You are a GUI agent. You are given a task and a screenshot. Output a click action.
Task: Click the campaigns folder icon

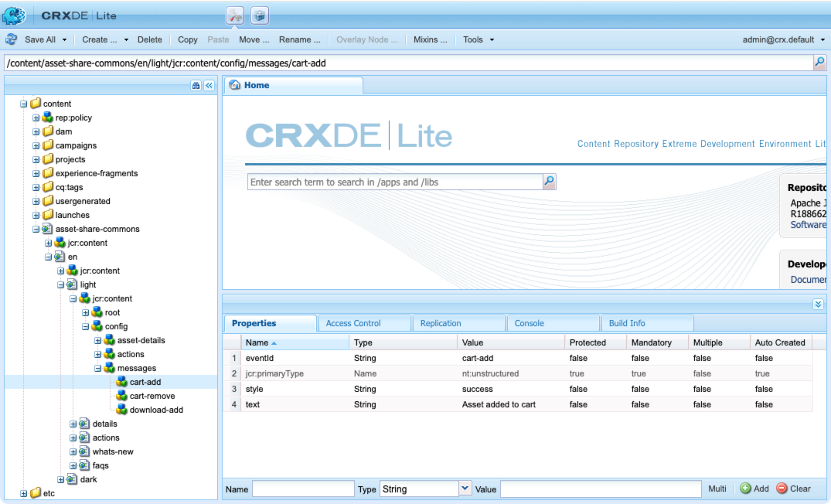[x=48, y=145]
